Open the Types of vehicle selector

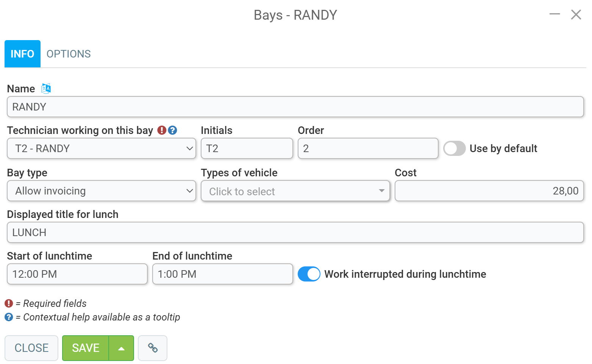(x=295, y=191)
